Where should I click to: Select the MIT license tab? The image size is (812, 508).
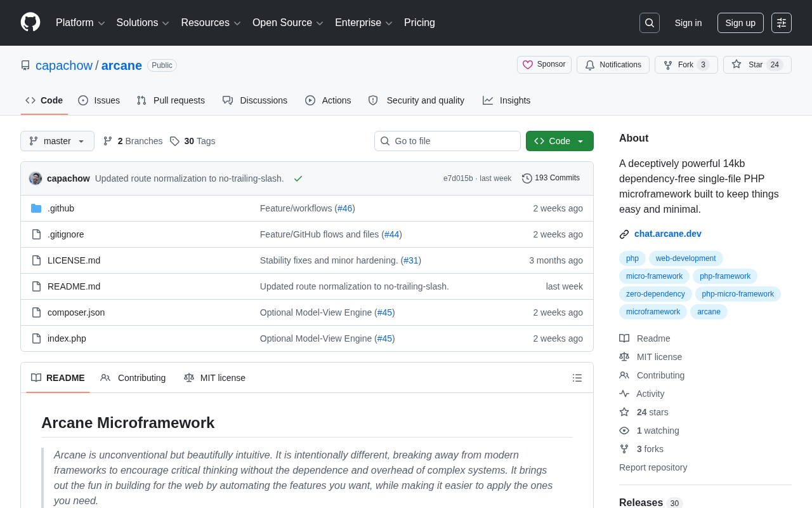click(x=215, y=378)
